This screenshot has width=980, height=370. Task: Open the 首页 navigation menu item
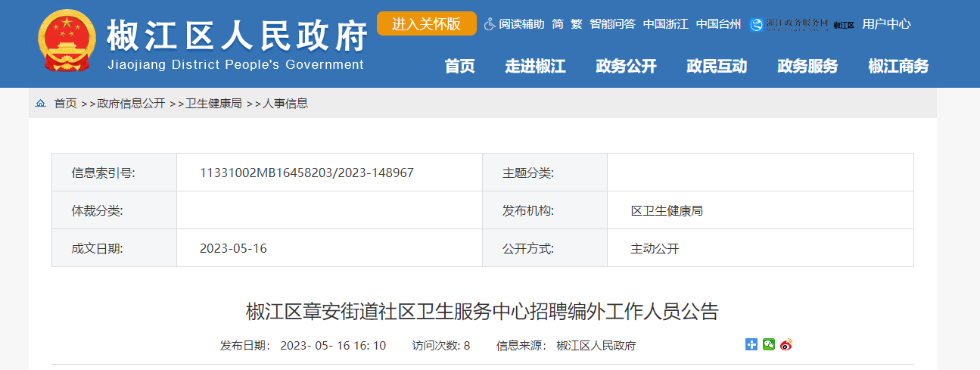[x=459, y=67]
